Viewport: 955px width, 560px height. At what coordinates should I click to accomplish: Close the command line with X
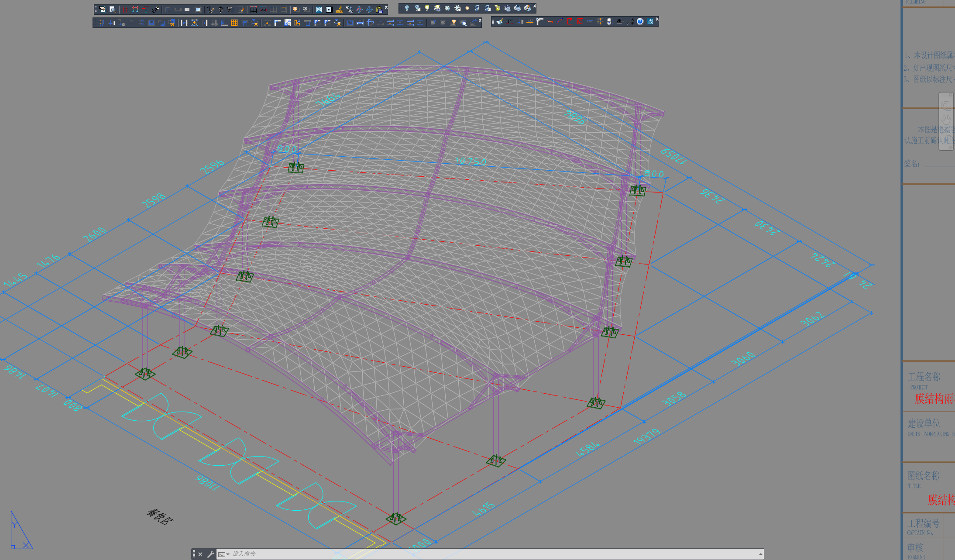[x=200, y=554]
